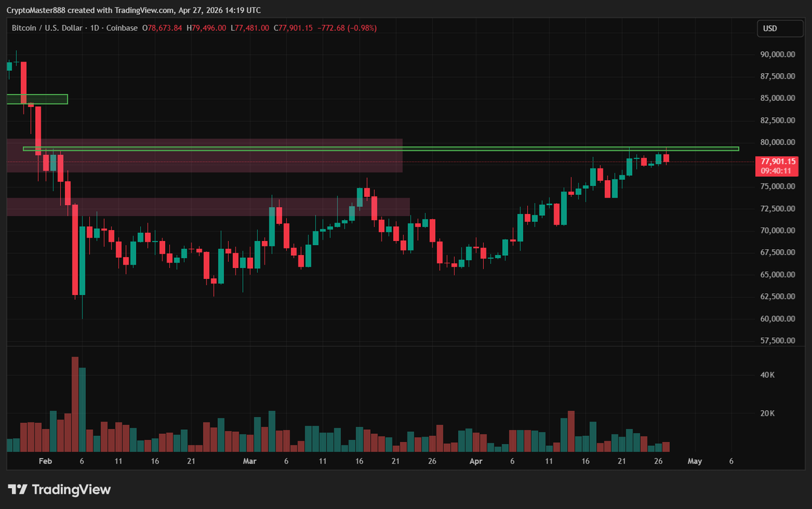Click the tallest red volume bar
812x509 pixels.
tap(75, 404)
